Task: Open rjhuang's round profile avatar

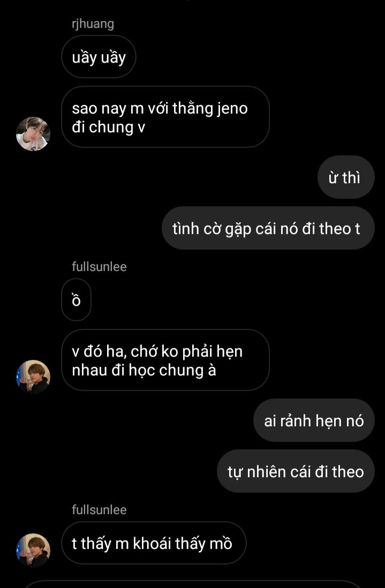Action: tap(33, 134)
